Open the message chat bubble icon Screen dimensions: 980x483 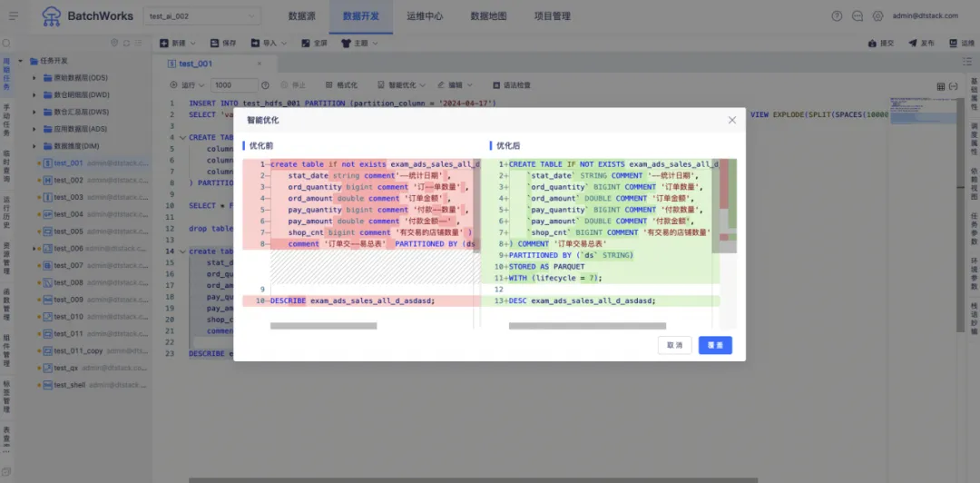pyautogui.click(x=857, y=15)
